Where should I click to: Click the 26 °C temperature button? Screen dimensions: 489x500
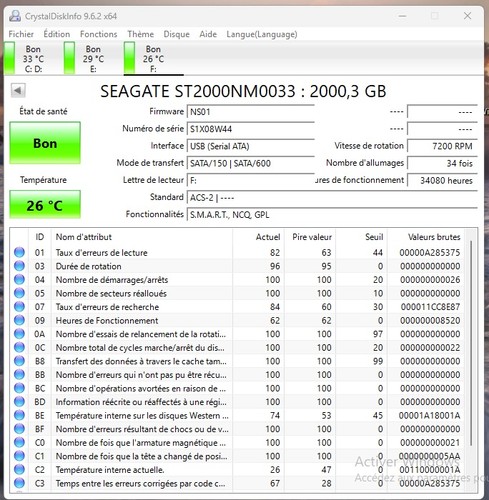tap(45, 205)
